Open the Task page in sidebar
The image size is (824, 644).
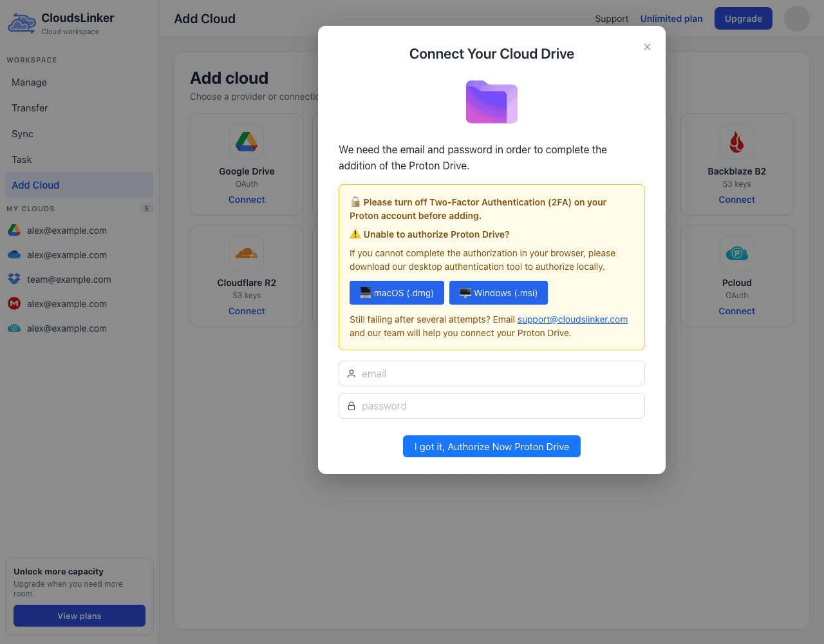(79, 160)
